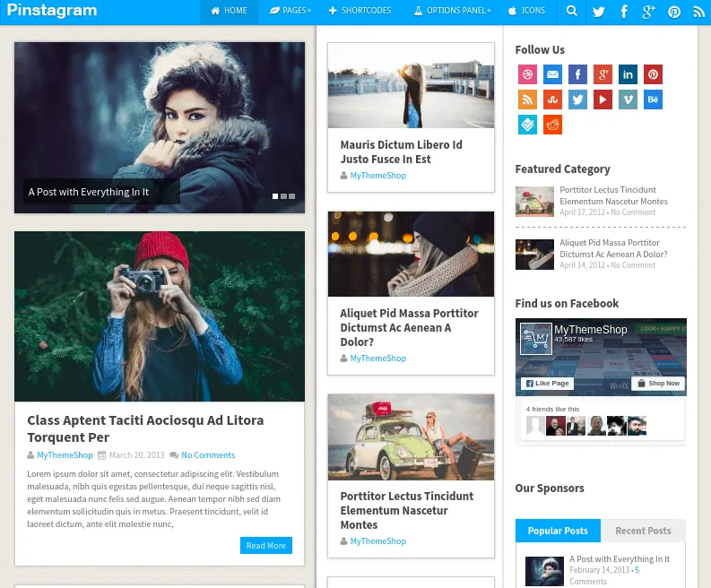711x588 pixels.
Task: Open Pinterest icon in top navigation bar
Action: tap(674, 12)
